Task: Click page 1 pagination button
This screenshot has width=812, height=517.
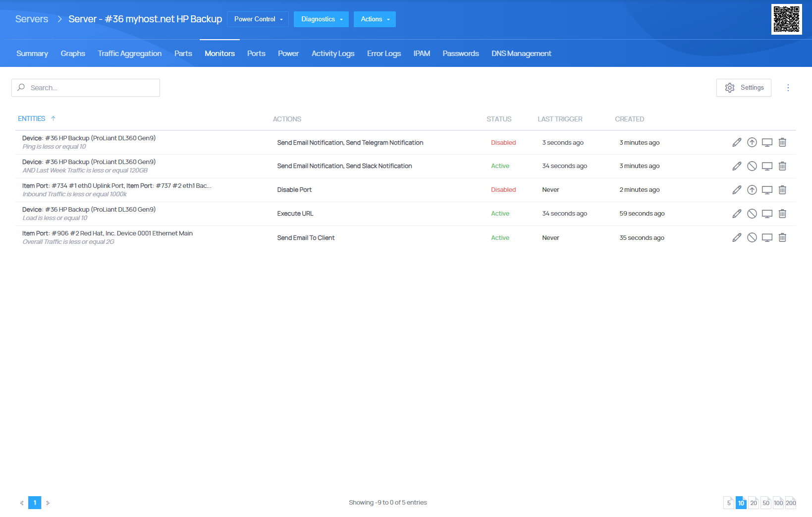Action: coord(35,503)
